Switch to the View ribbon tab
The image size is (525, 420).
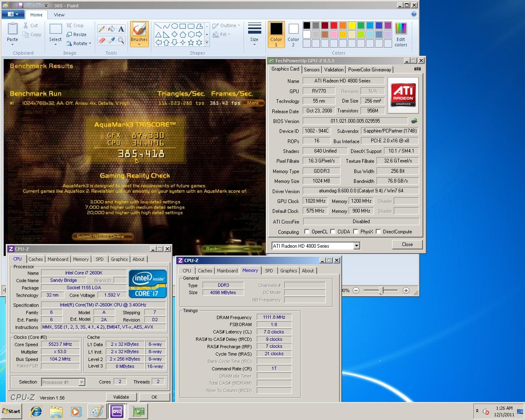point(59,15)
